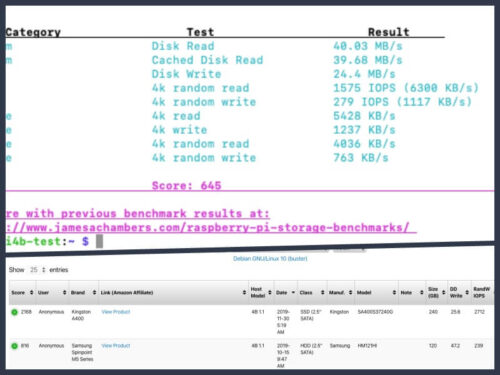The image size is (500, 375).
Task: Sort the table by Host Model column
Action: tap(261, 293)
